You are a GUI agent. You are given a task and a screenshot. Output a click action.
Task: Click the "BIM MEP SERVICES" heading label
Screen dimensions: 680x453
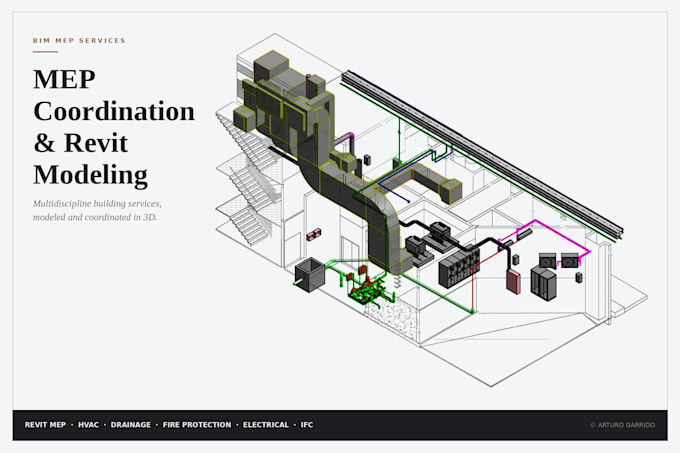point(79,40)
